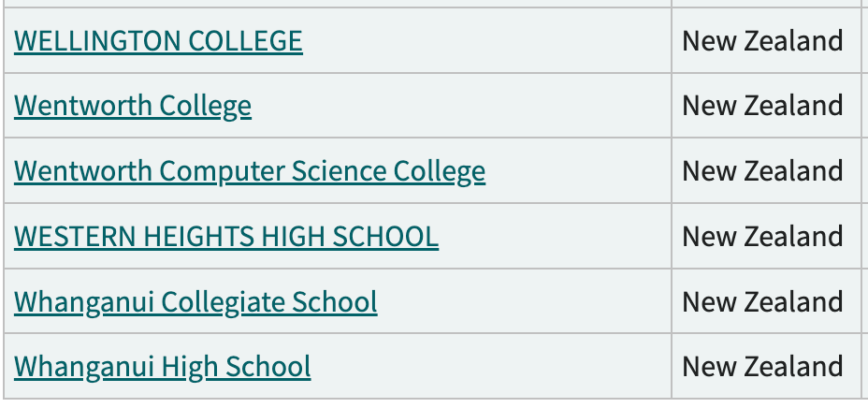868x408 pixels.
Task: Click blank space right of WELLINGTON COLLEGE link
Action: point(486,41)
